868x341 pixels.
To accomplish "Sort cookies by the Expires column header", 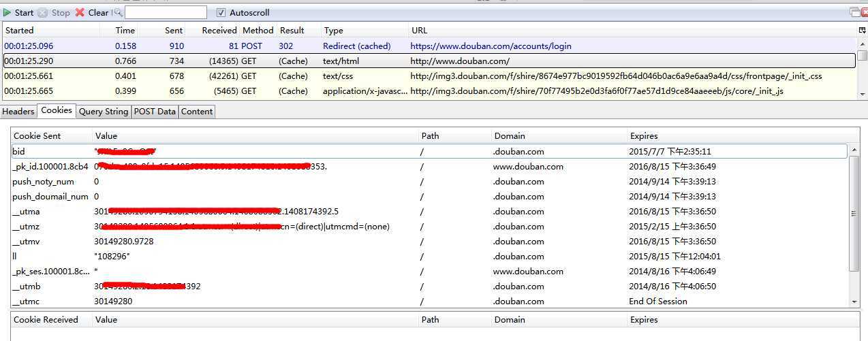I will pyautogui.click(x=644, y=136).
